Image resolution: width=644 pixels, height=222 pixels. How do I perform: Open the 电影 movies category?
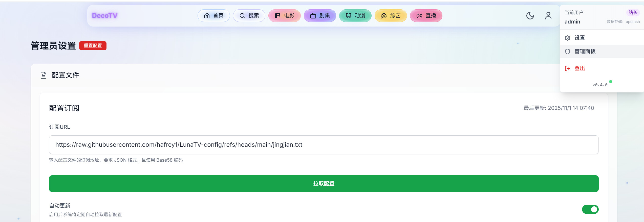tap(285, 16)
